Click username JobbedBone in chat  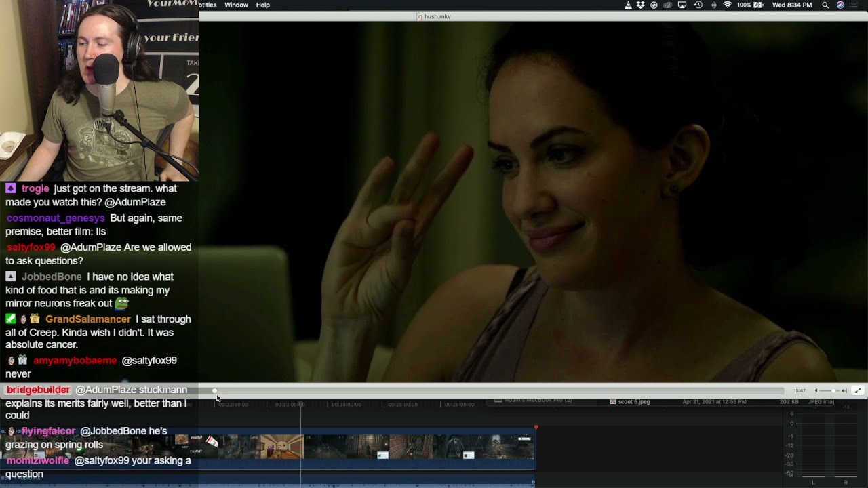(x=52, y=277)
